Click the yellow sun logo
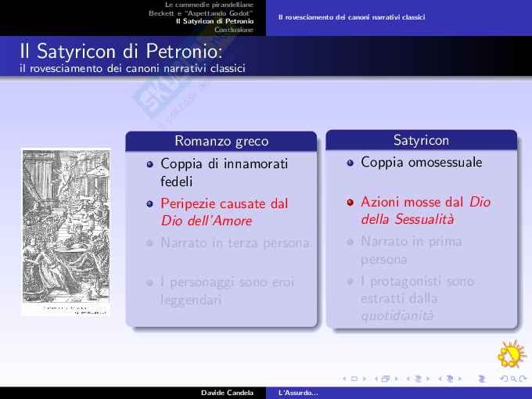This screenshot has height=399, width=532. pyautogui.click(x=512, y=354)
